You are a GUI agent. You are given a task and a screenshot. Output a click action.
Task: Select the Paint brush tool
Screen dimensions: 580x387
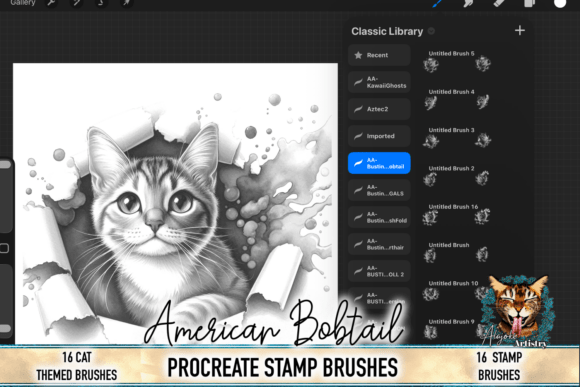pos(438,3)
